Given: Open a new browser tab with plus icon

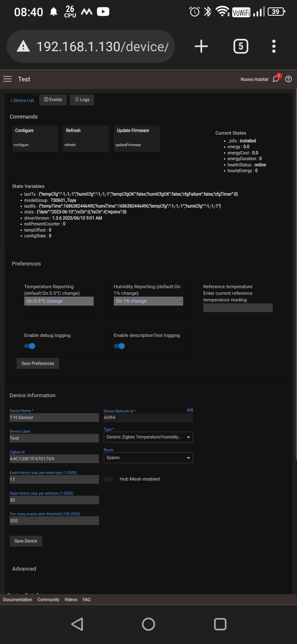Looking at the screenshot, I should 201,46.
